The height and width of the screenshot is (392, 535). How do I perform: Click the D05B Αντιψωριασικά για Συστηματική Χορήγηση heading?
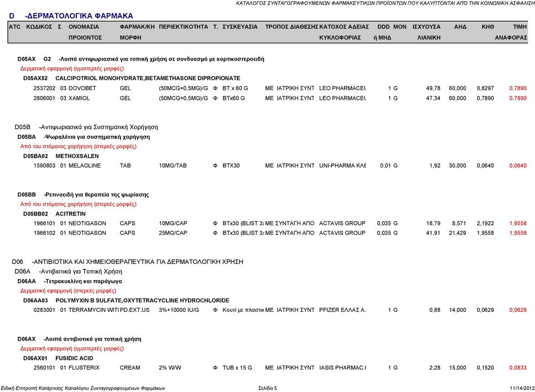click(86, 127)
